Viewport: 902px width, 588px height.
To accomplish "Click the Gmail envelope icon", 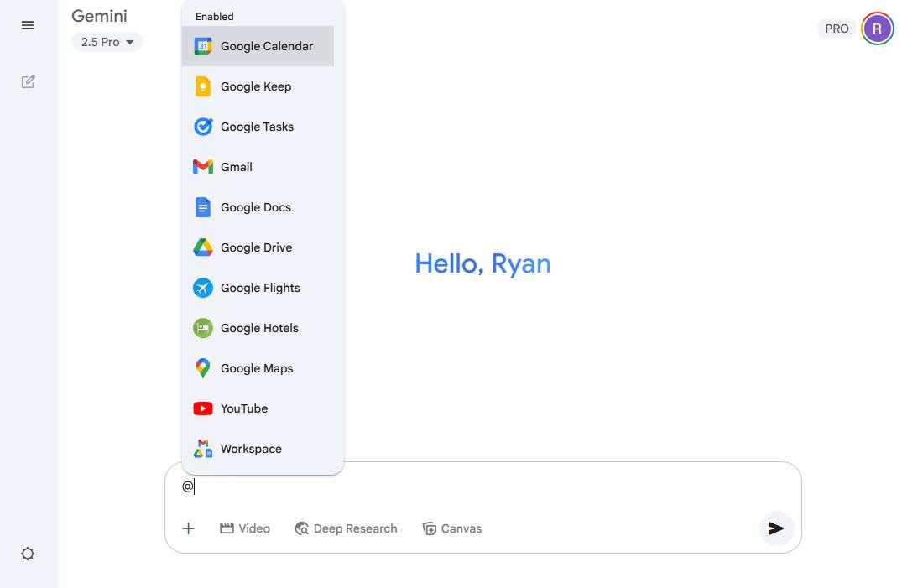I will (203, 167).
